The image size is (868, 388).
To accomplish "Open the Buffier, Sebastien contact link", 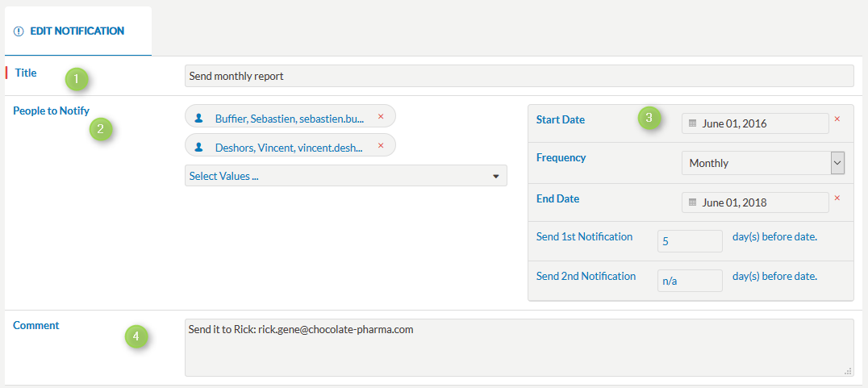I will pos(290,118).
